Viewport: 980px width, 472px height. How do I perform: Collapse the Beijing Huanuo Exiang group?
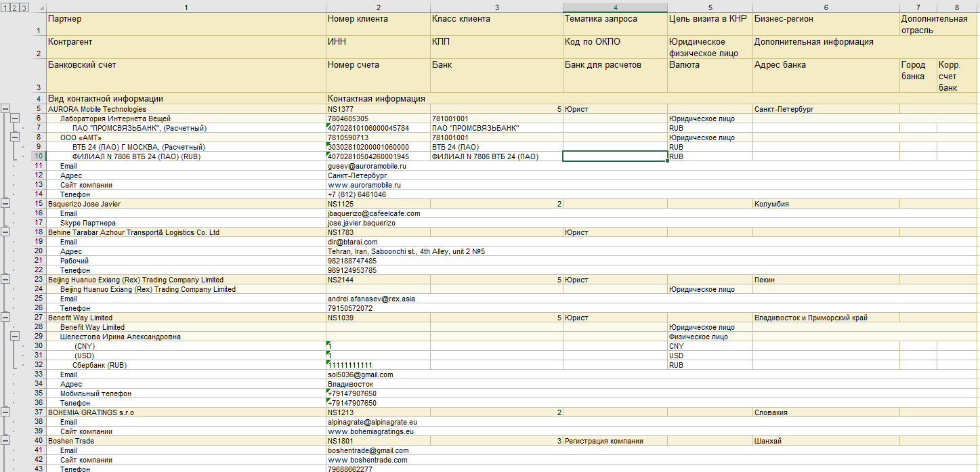pos(5,280)
